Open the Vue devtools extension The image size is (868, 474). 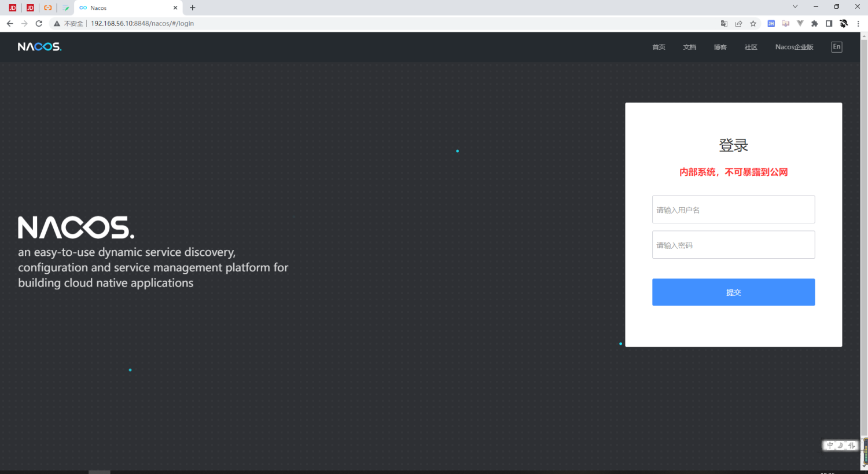(x=800, y=24)
